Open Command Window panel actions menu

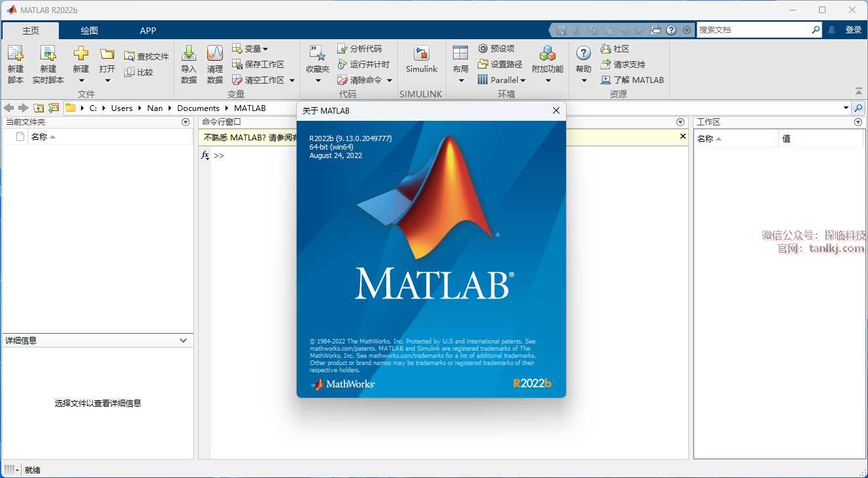(680, 122)
